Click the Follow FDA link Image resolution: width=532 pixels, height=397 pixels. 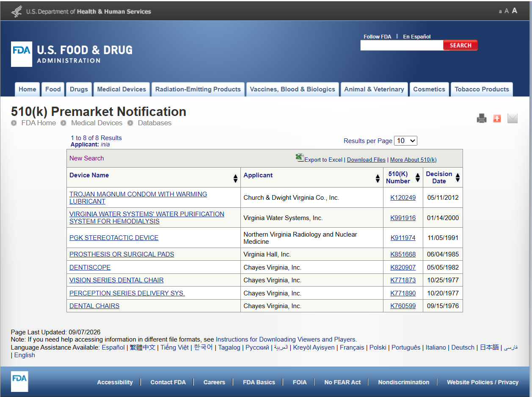(x=378, y=37)
